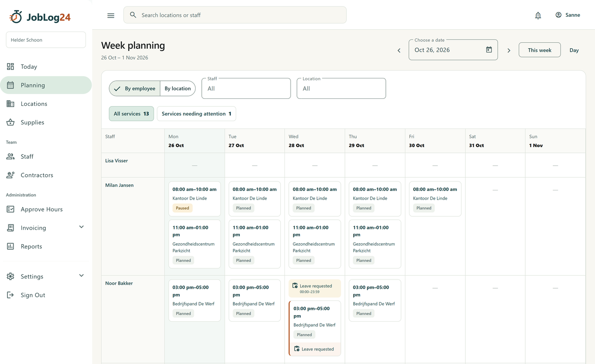
Task: Select All services filter chip
Action: (x=132, y=114)
